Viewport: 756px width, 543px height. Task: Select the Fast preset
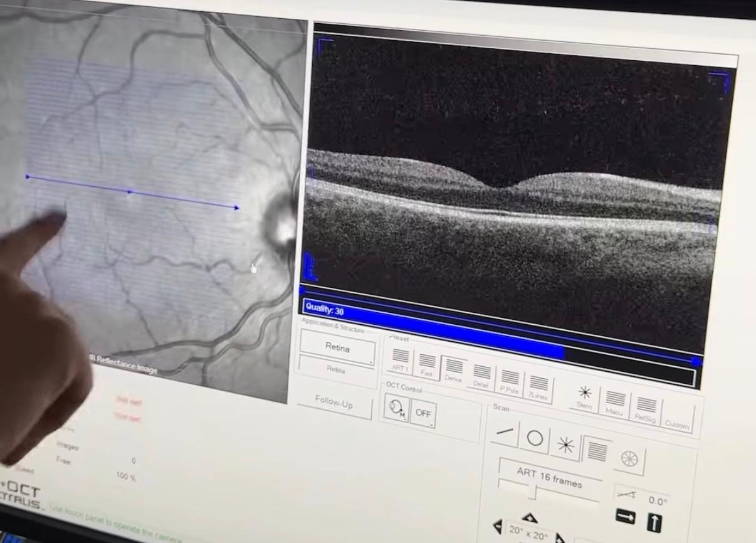(426, 364)
